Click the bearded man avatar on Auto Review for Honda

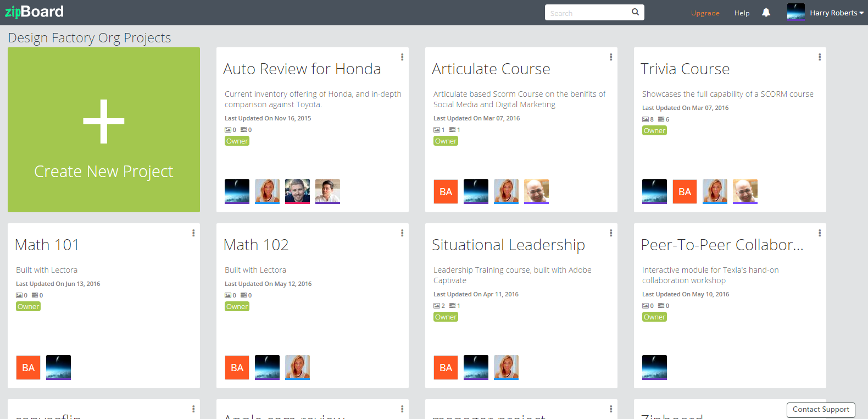[x=297, y=191]
